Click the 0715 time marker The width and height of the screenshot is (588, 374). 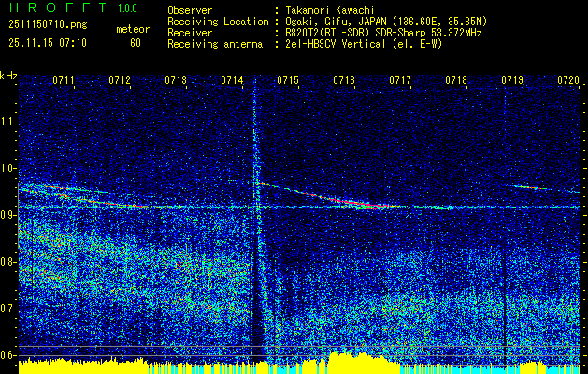[x=288, y=80]
